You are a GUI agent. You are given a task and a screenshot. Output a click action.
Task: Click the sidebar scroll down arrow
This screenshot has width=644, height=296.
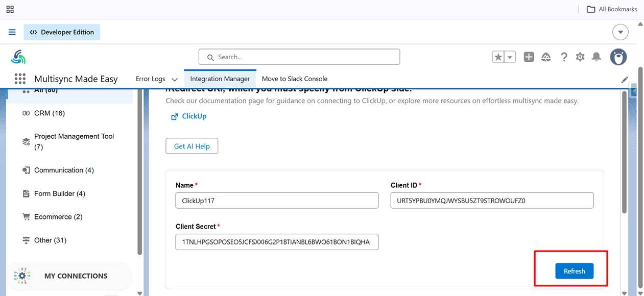tap(140, 293)
